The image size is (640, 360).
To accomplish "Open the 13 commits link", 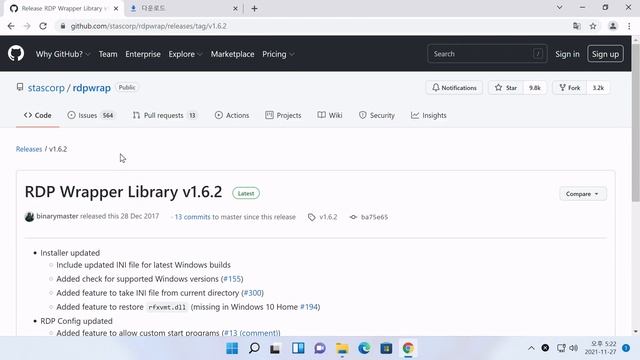I will tap(192, 217).
